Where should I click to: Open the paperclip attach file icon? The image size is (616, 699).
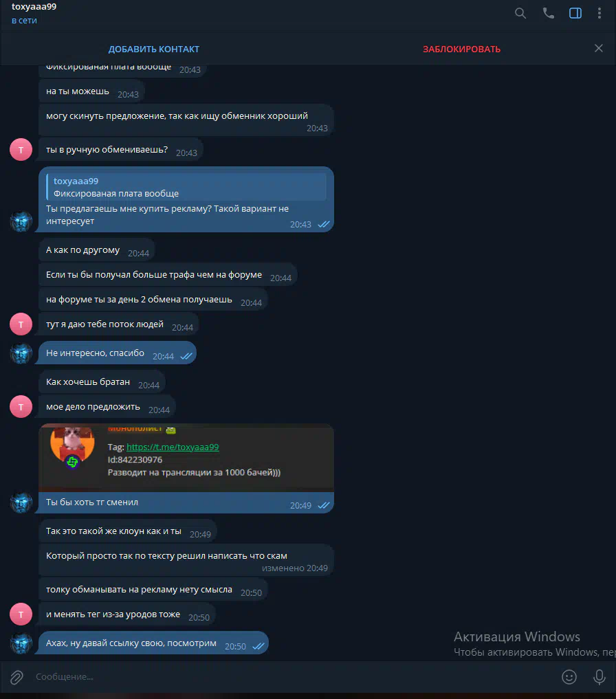pos(16,677)
